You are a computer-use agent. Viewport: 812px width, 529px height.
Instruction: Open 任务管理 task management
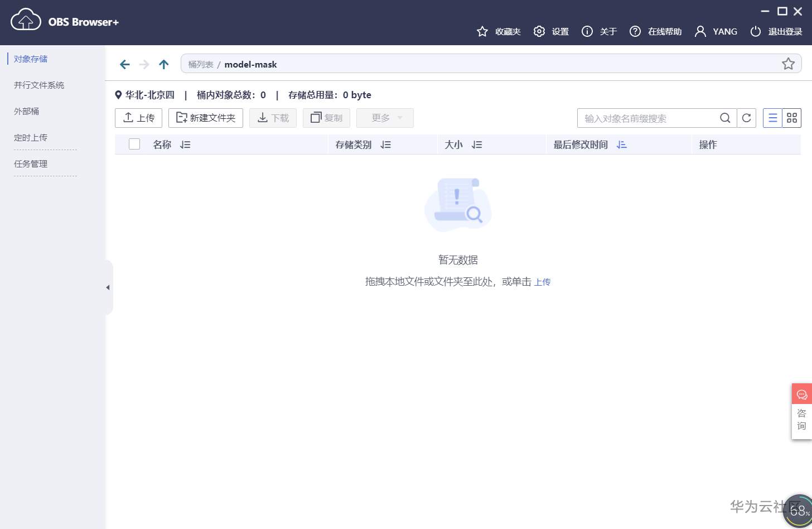coord(31,163)
